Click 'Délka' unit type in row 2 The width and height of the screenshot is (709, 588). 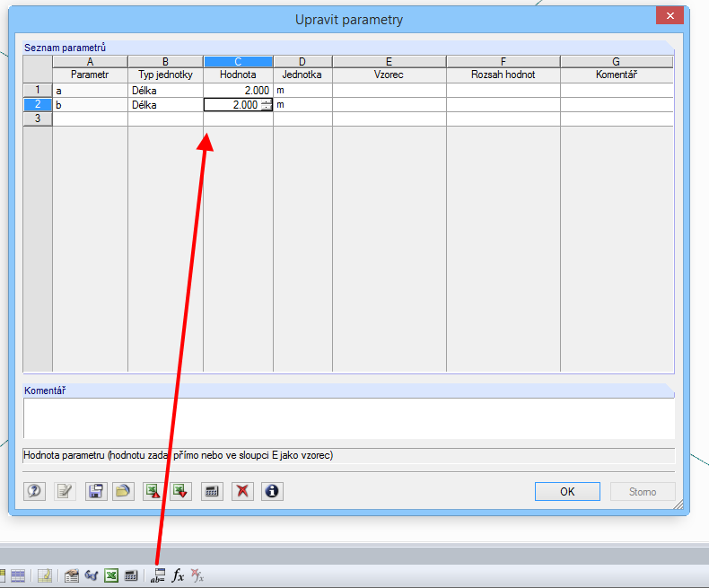coord(165,105)
